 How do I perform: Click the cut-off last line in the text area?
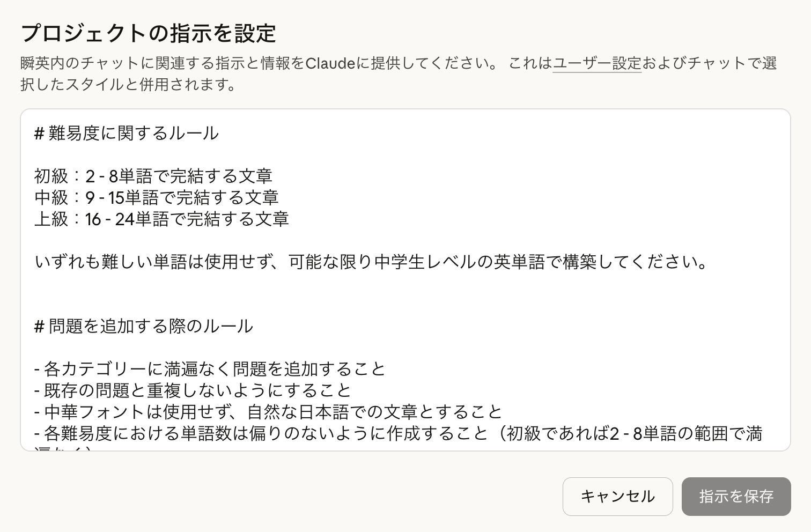(x=64, y=448)
